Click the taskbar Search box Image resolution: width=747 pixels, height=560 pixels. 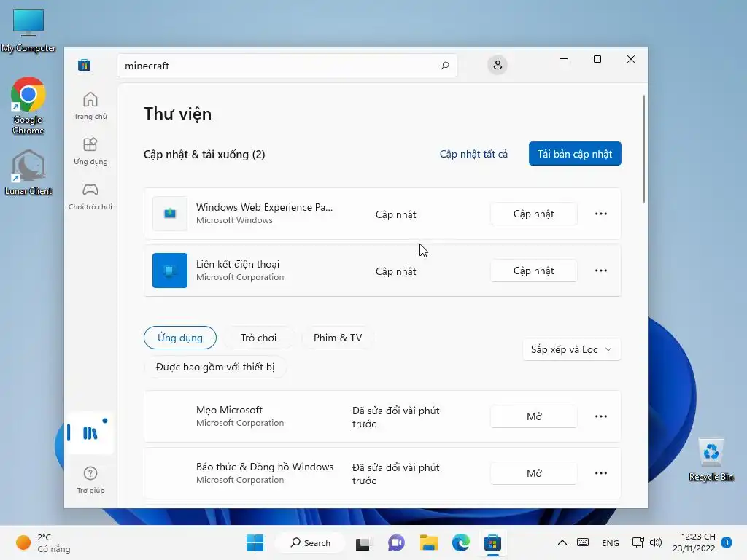coord(310,542)
